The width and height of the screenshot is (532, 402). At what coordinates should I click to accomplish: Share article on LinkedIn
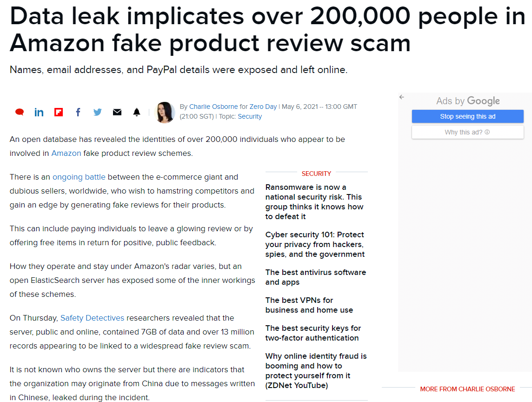click(x=39, y=112)
